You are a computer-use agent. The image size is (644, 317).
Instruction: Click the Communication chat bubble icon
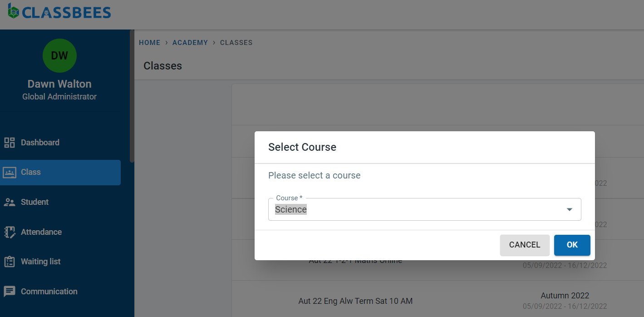pyautogui.click(x=10, y=292)
